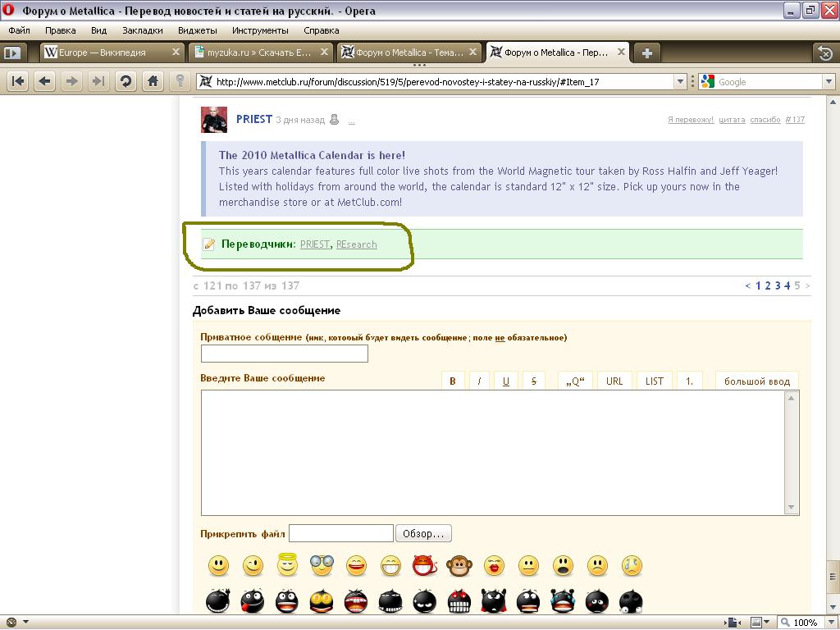Expand the Google search engine selector
Image resolution: width=840 pixels, height=630 pixels.
708,81
